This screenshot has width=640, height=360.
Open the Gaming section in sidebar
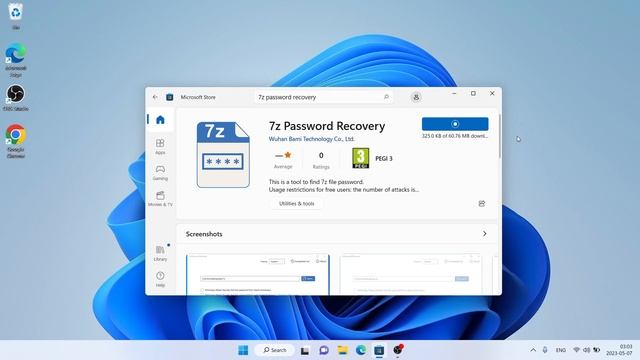click(160, 172)
